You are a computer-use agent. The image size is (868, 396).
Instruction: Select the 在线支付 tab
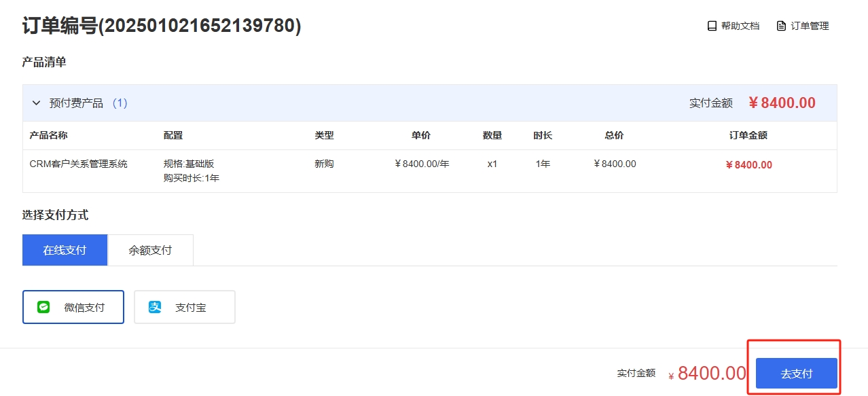coord(65,250)
